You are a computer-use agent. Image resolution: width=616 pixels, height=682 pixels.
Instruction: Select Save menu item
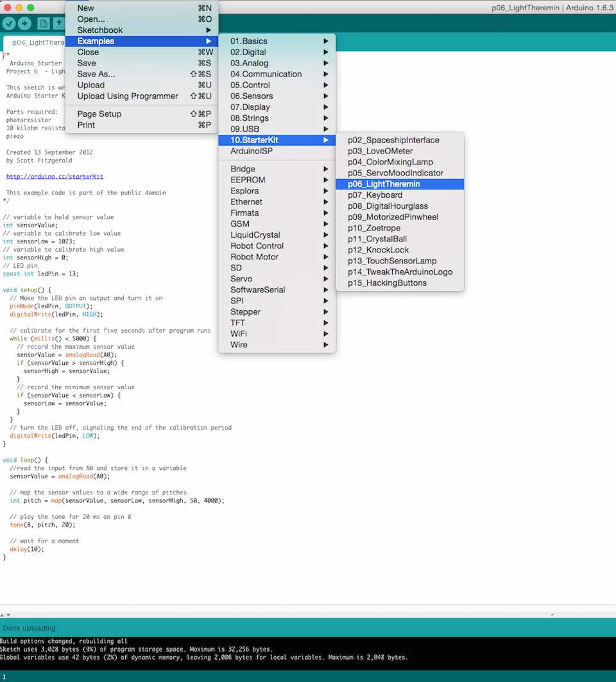pos(142,63)
